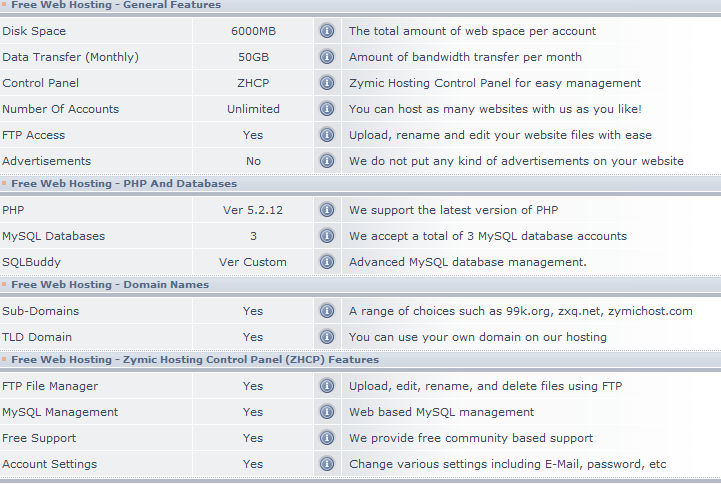721x484 pixels.
Task: Click the 'Disk Space' label
Action: click(34, 31)
